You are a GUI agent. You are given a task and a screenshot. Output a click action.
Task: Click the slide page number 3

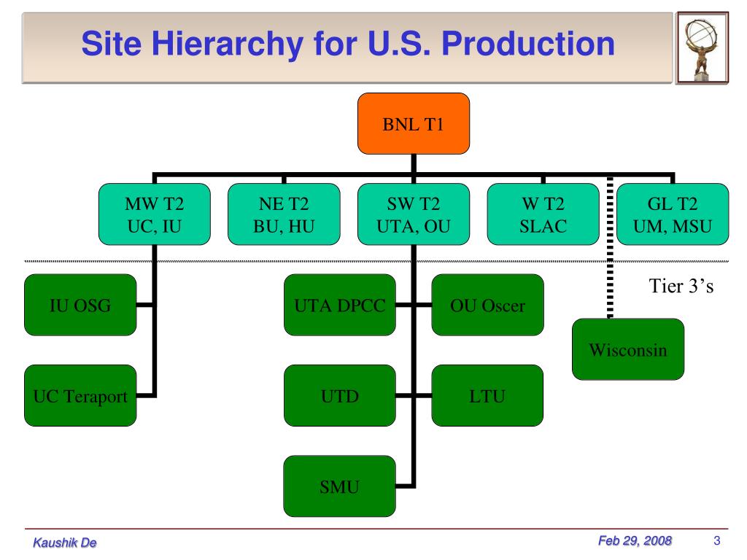[716, 540]
